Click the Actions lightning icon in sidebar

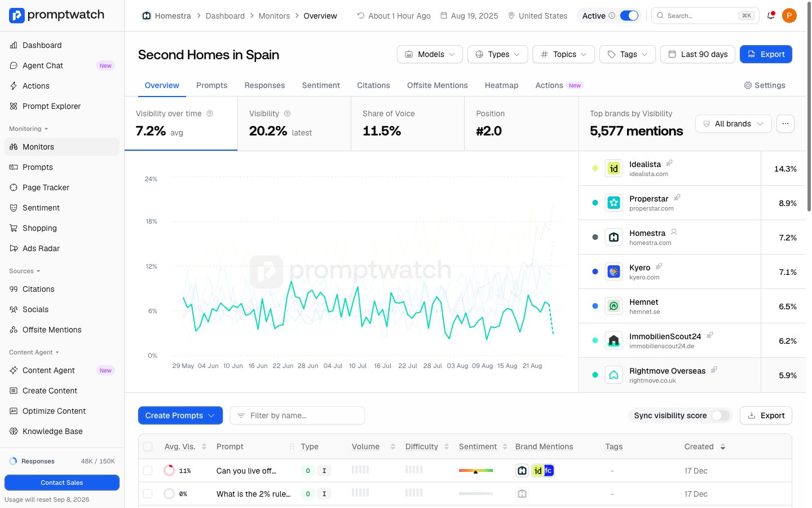[14, 86]
